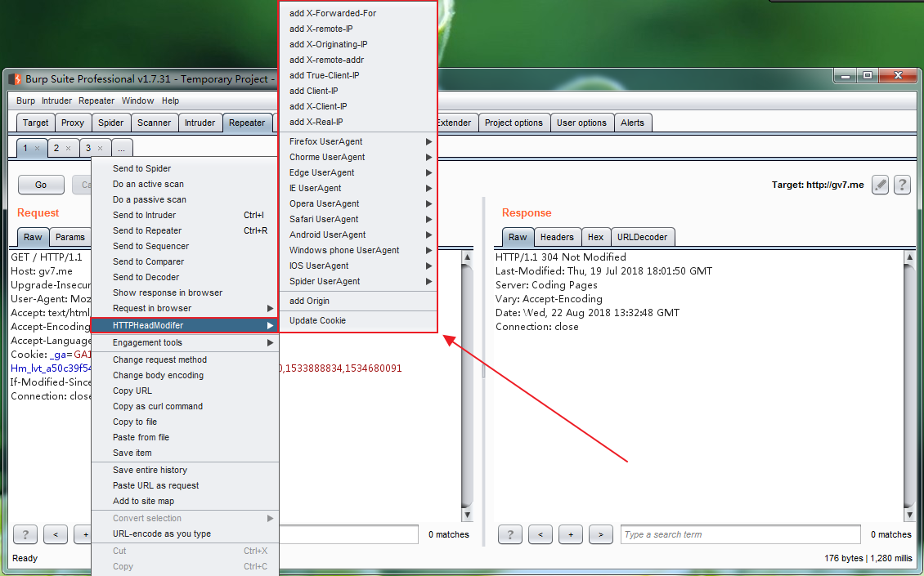Go to next match in response search
Viewport: 924px width, 576px height.
(x=600, y=534)
